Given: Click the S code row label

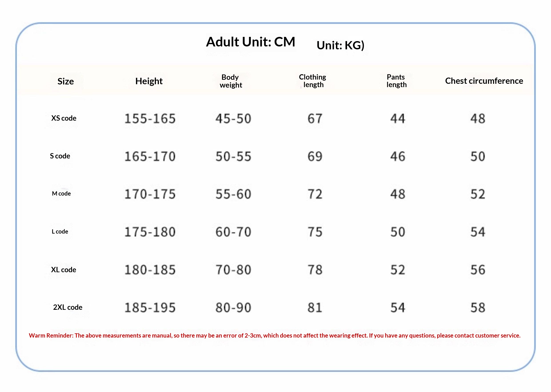Looking at the screenshot, I should click(60, 156).
